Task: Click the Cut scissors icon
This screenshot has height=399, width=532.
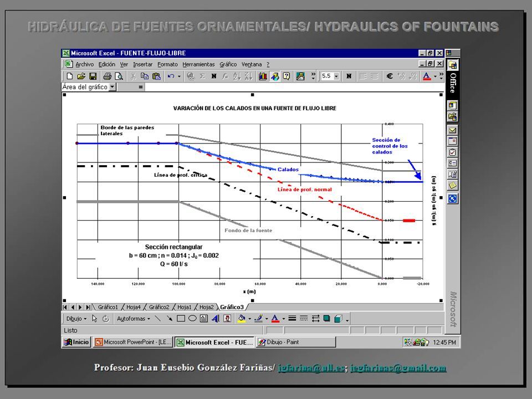Action: click(133, 76)
